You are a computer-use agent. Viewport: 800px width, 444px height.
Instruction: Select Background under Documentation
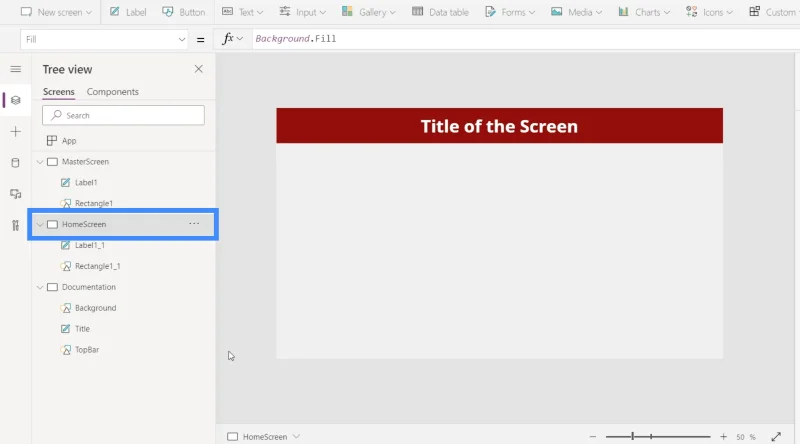pyautogui.click(x=95, y=308)
